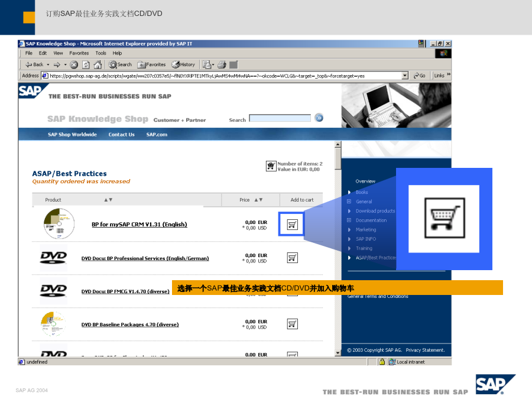
Task: Open the Edit menu
Action: (x=43, y=53)
